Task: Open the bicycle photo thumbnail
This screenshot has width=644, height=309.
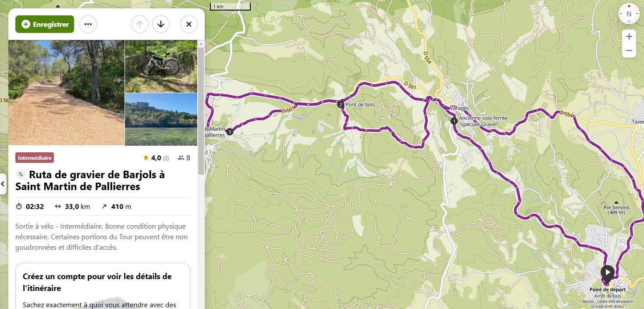Action: click(161, 66)
